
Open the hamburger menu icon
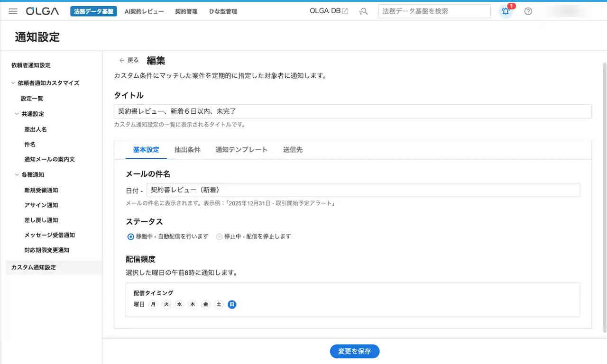coord(13,11)
